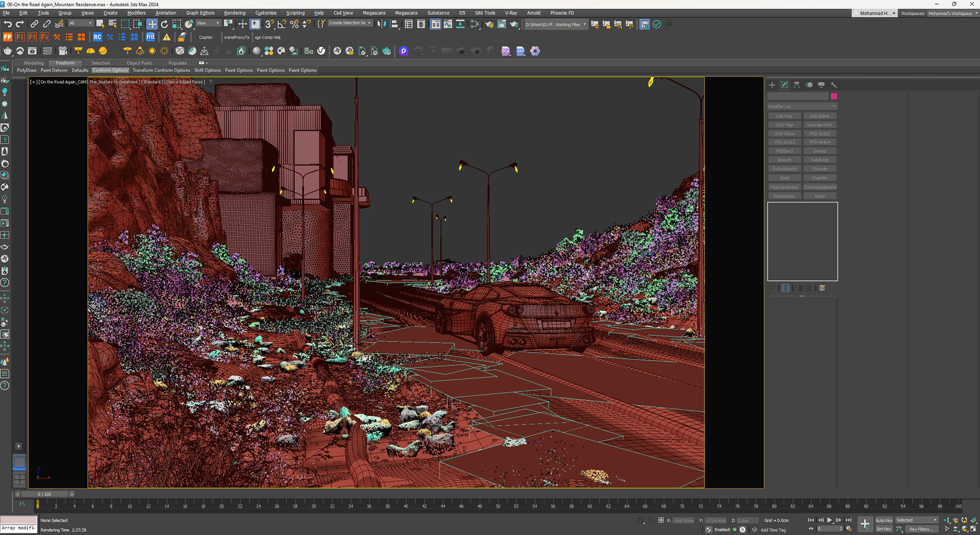Screen dimensions: 980x535
Task: Click the Undo arrow in main toolbar
Action: coord(7,24)
